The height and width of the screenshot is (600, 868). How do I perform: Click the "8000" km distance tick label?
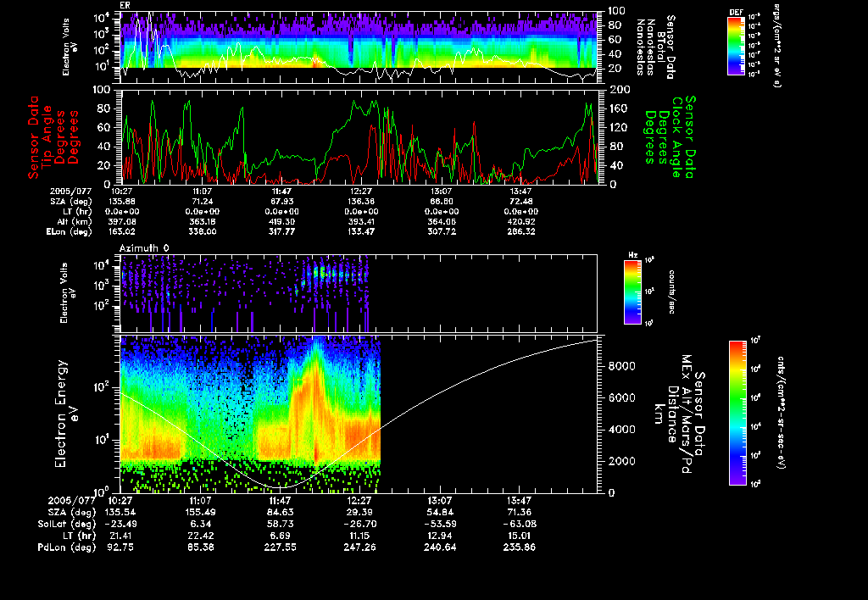[x=621, y=366]
